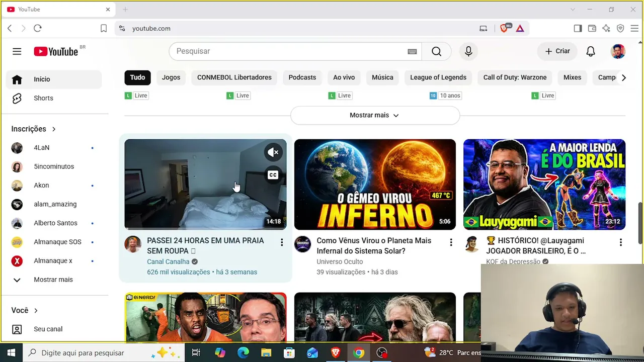644x362 pixels.
Task: Toggle the browser sidebar panel
Action: coord(578,29)
